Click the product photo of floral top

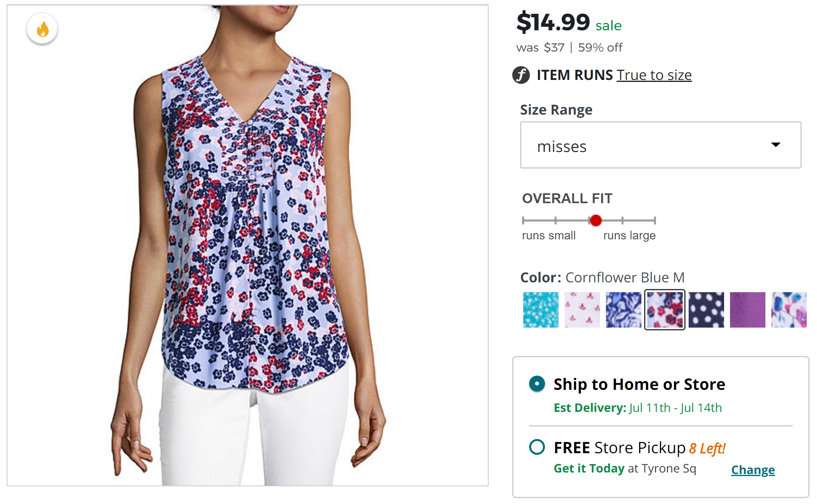pyautogui.click(x=247, y=245)
